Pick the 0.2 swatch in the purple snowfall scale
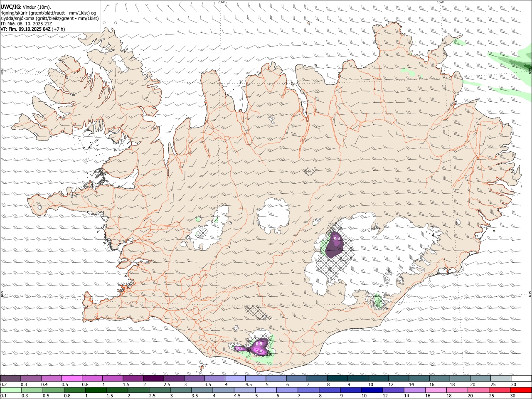This screenshot has width=532, height=399. coord(10,378)
